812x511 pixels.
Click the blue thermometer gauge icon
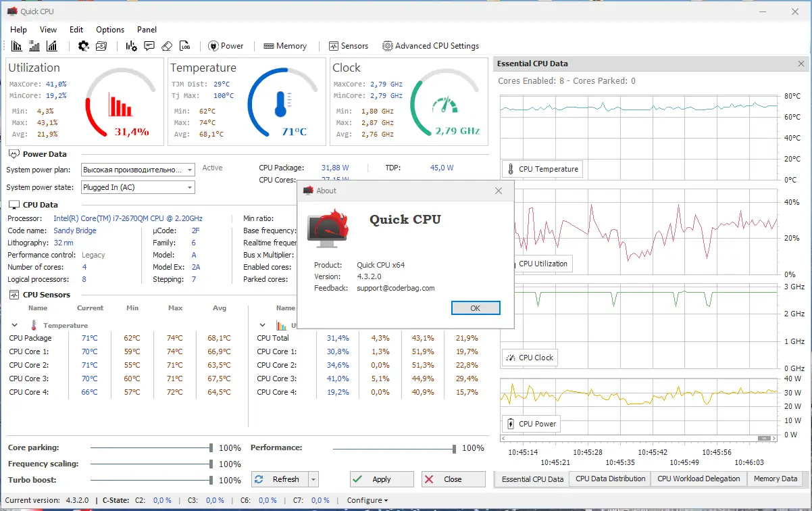282,105
